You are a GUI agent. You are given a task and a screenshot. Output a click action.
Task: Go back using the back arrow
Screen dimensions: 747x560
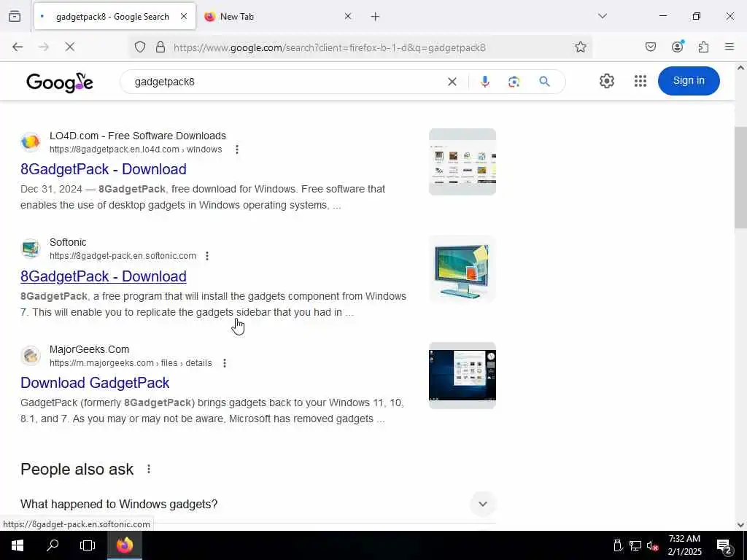[x=18, y=47]
